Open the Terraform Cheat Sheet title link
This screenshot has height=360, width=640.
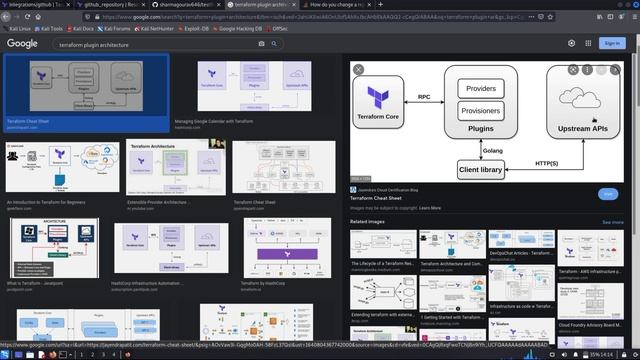click(x=376, y=198)
